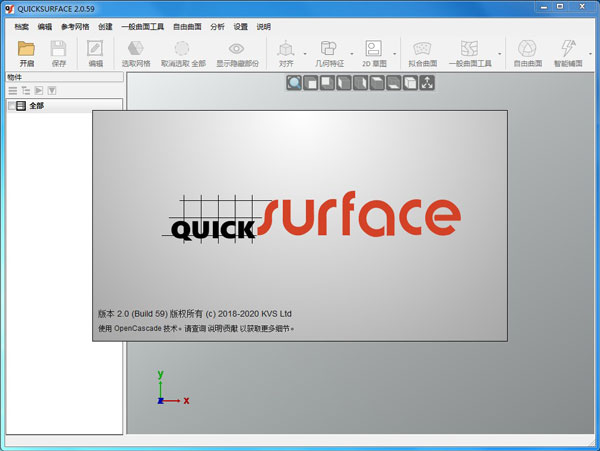Expand the 2D 草图 dropdown arrow
Screen dimensions: 600x451
(395, 54)
